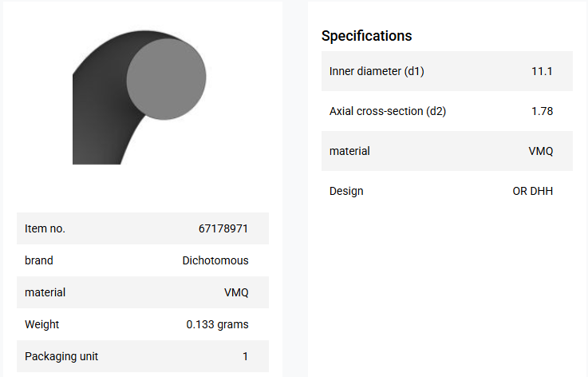
Task: Select the Item no. value 67178971
Action: [223, 228]
